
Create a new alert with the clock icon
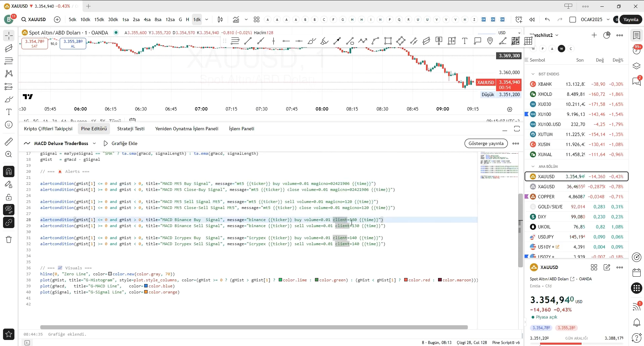pos(519,19)
